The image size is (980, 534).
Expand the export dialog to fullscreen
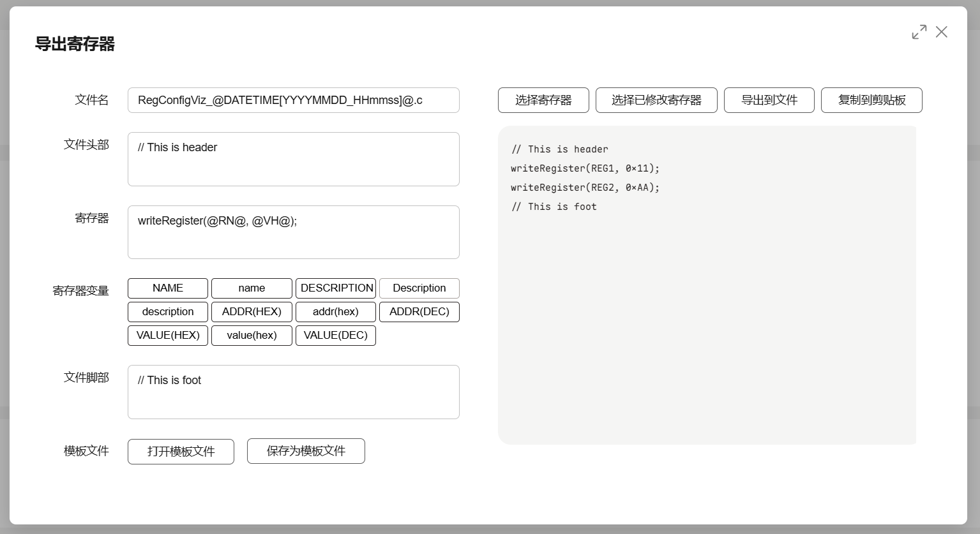(x=919, y=32)
